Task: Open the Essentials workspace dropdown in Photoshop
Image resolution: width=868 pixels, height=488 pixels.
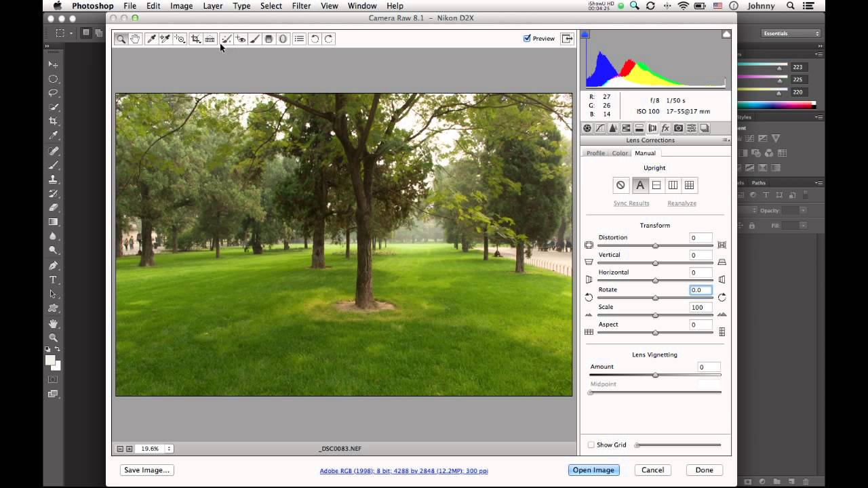Action: (x=791, y=33)
